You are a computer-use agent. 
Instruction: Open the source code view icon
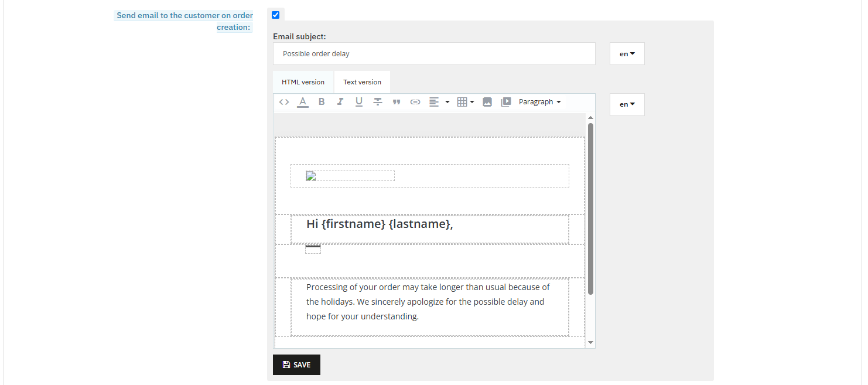[x=284, y=102]
